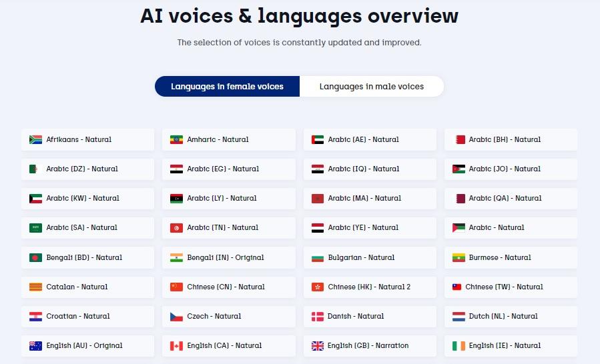600x364 pixels.
Task: Select Arabic (JO) - Natural label
Action: coord(505,169)
